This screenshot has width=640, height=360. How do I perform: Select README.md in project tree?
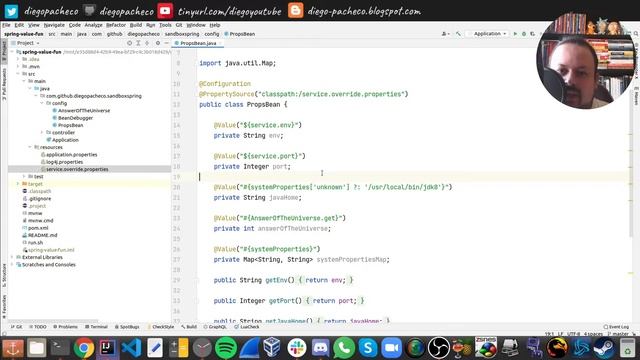(x=42, y=236)
